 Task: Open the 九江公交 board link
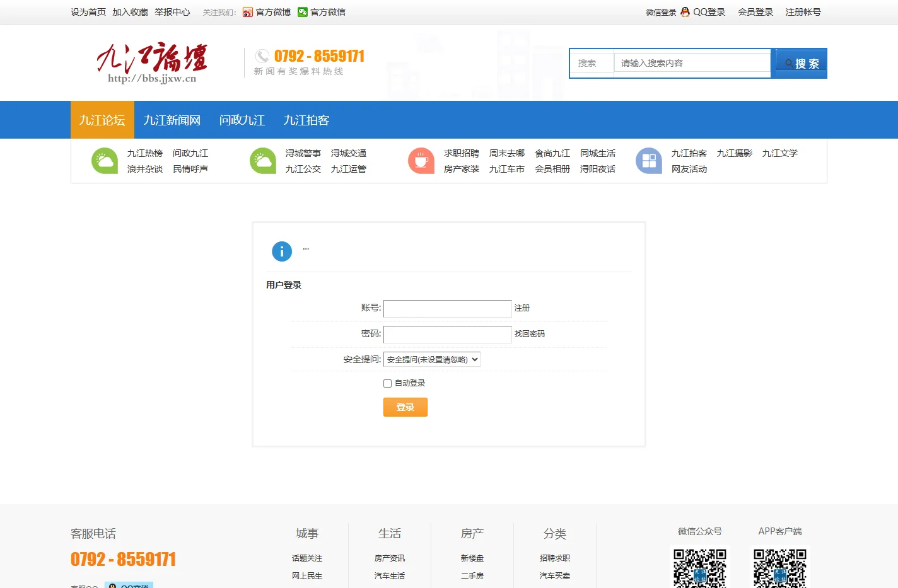tap(303, 169)
